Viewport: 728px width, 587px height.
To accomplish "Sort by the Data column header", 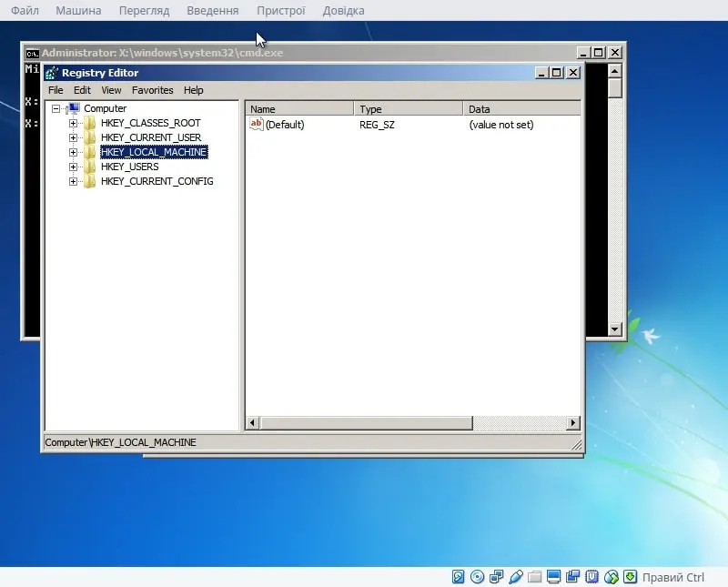I will 521,109.
